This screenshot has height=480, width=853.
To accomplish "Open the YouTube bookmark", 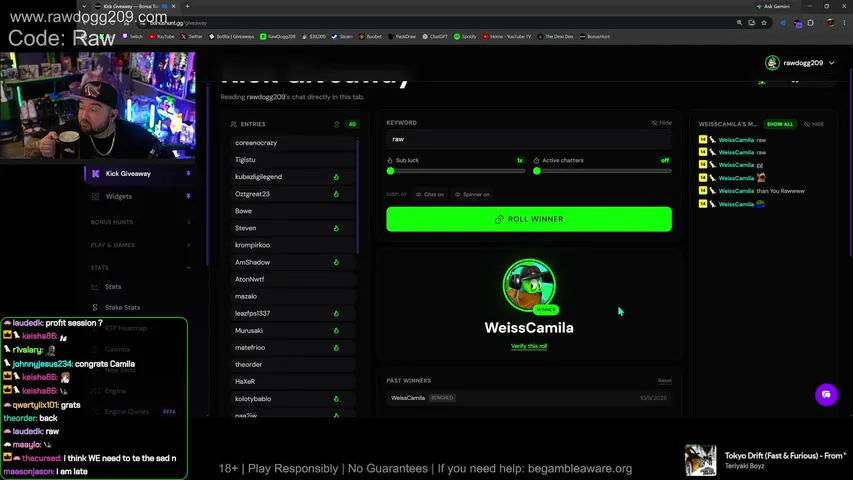I will [x=162, y=36].
